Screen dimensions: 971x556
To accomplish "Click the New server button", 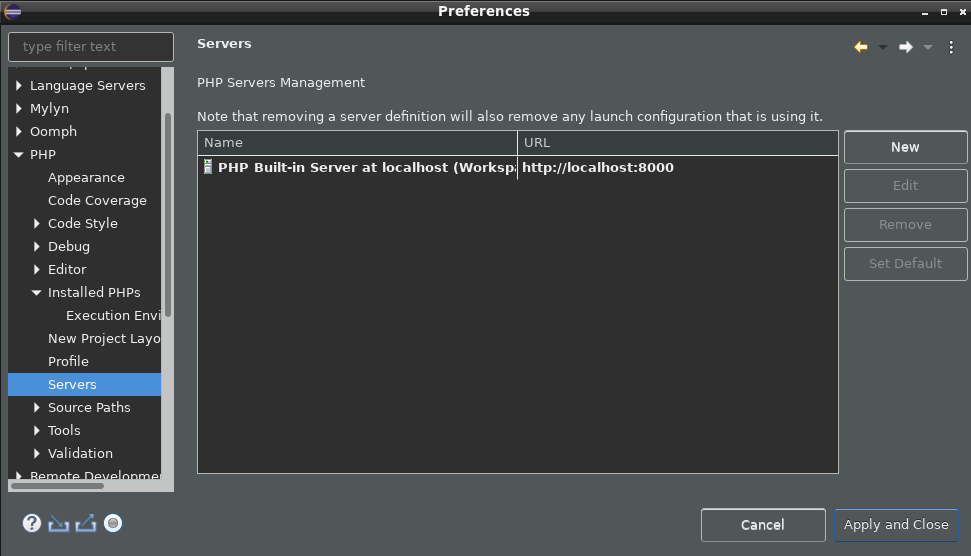I will coord(905,147).
